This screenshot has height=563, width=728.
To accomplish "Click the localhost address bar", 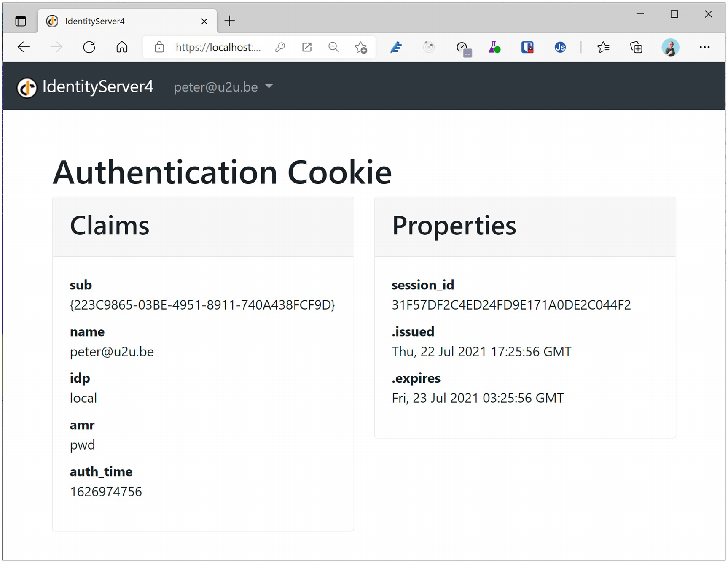I will (218, 47).
